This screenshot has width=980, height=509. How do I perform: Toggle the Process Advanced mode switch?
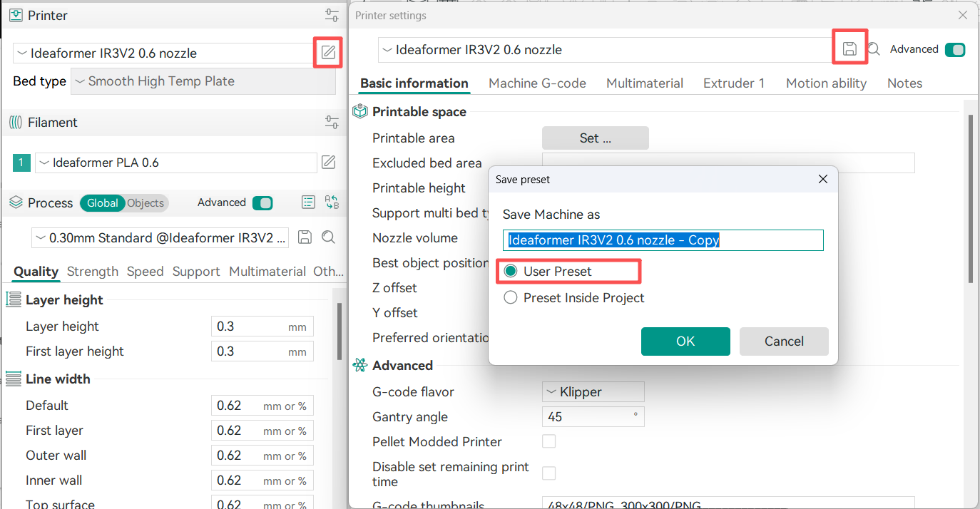[262, 202]
